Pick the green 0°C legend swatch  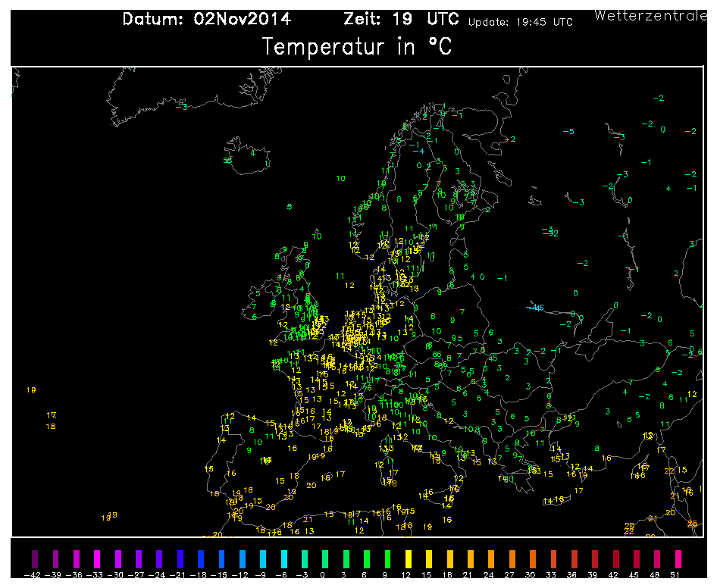tap(324, 560)
